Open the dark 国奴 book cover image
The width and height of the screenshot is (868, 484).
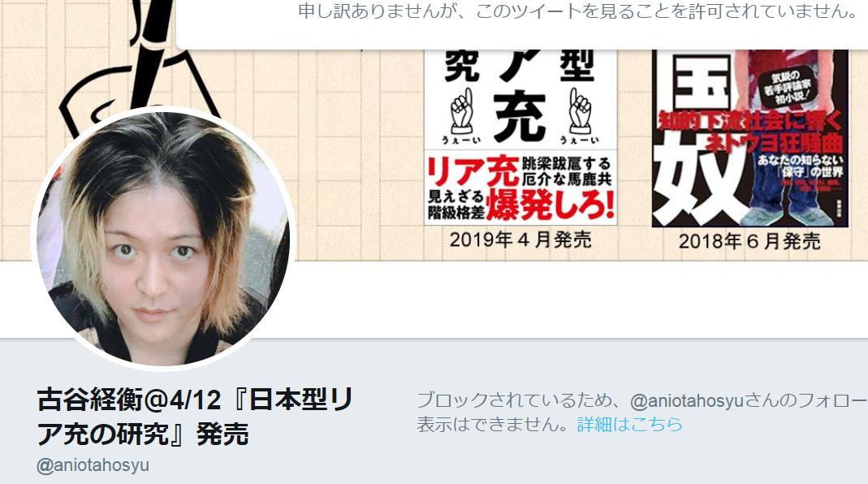pyautogui.click(x=750, y=138)
